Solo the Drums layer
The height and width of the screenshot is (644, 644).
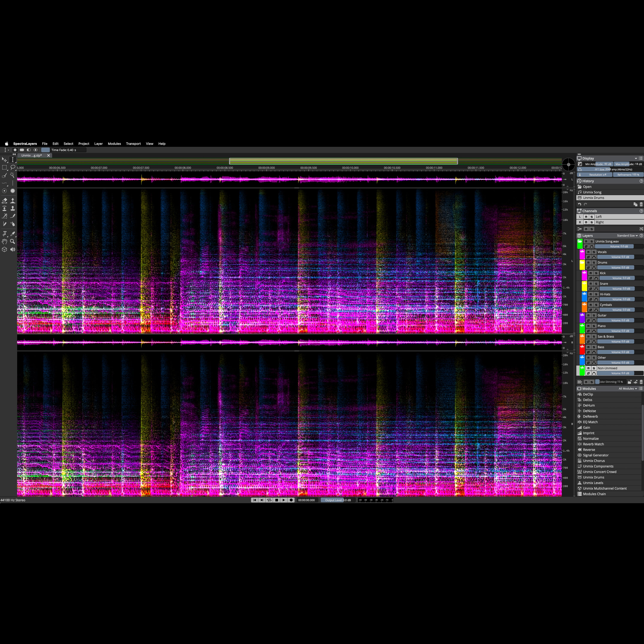(594, 263)
